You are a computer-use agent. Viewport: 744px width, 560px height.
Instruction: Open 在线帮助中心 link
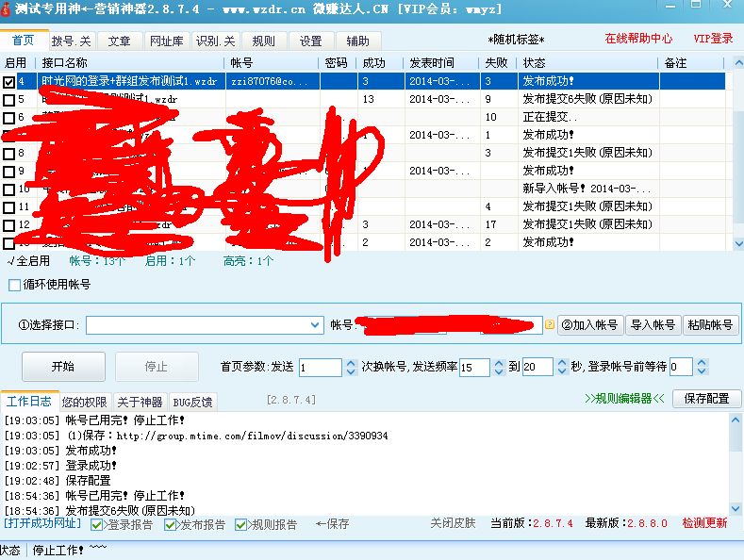[x=638, y=39]
